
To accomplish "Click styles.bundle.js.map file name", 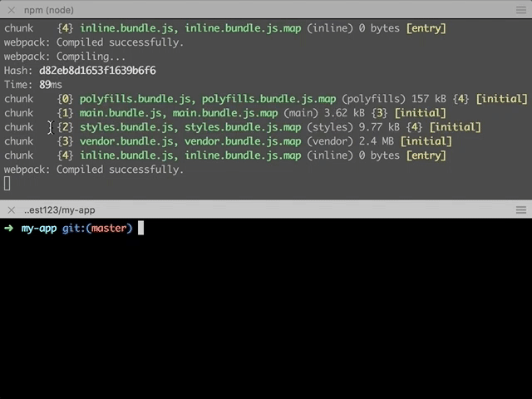I will 243,127.
